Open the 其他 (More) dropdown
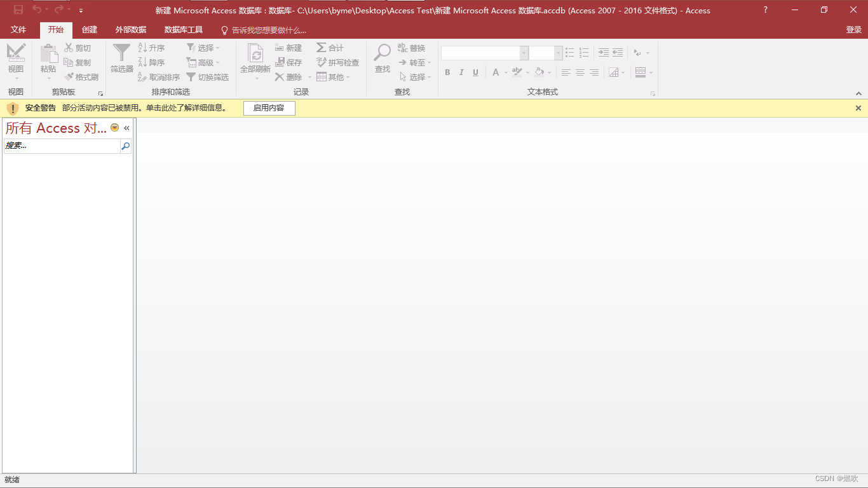Screen dimensions: 868x488 (334, 77)
